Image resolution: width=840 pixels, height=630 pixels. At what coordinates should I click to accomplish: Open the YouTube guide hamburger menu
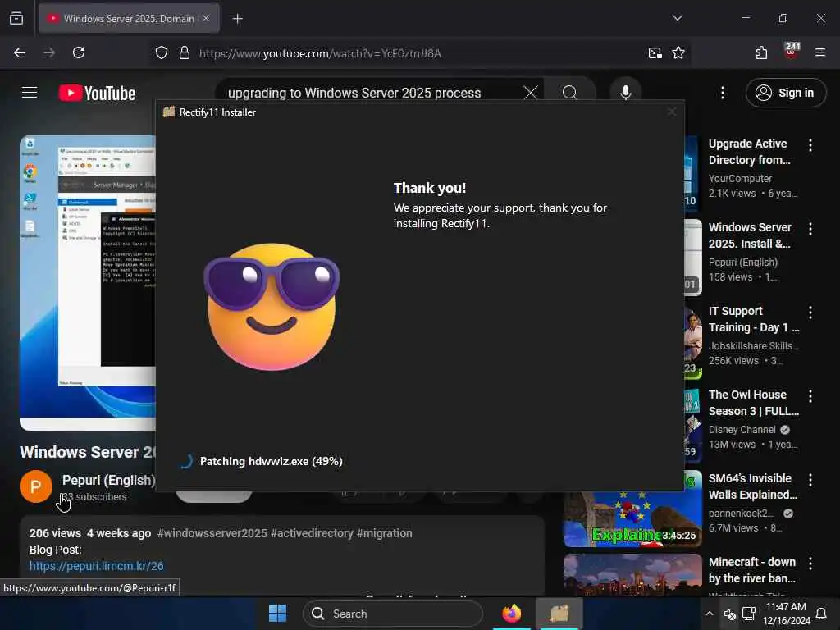click(x=30, y=93)
